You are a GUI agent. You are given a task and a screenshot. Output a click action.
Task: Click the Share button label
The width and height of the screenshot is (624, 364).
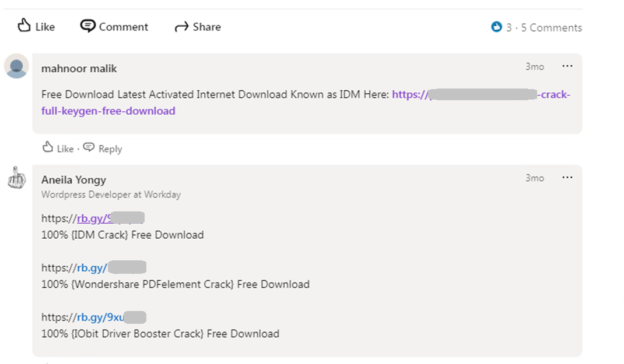point(206,27)
